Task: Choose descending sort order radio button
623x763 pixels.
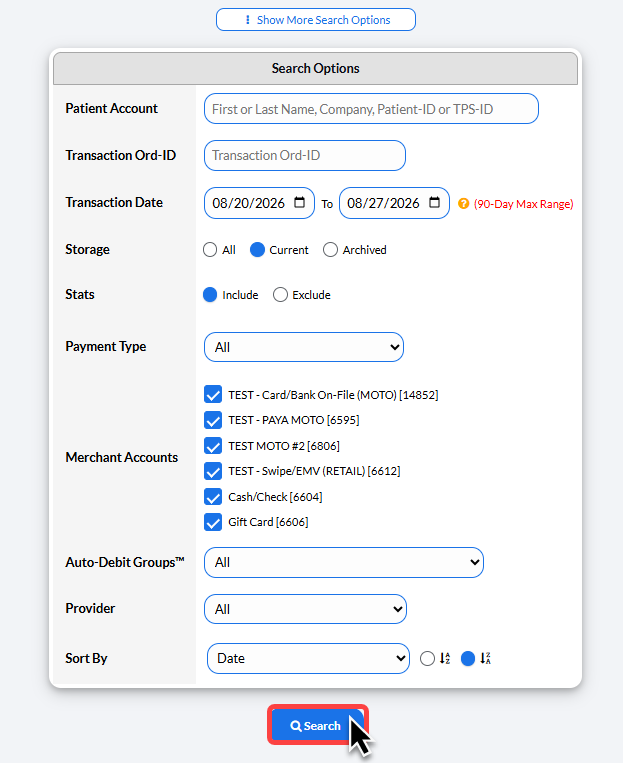Action: (x=468, y=658)
